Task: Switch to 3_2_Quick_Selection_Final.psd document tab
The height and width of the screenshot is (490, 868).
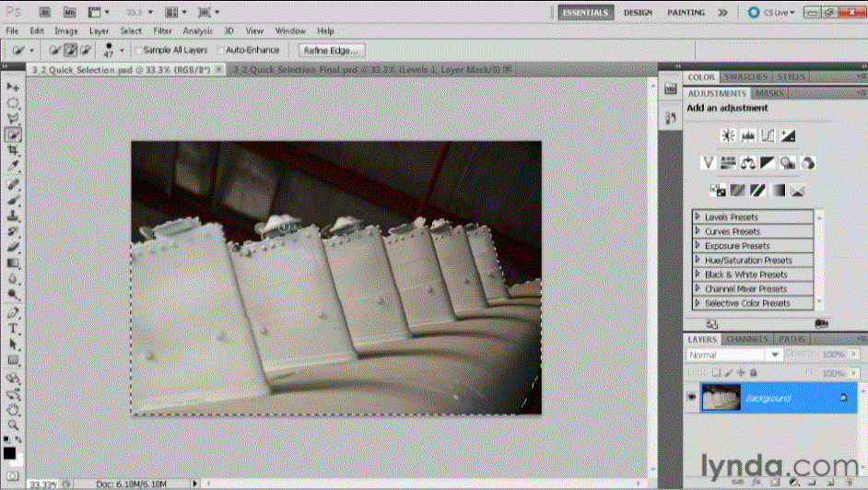Action: (366, 70)
